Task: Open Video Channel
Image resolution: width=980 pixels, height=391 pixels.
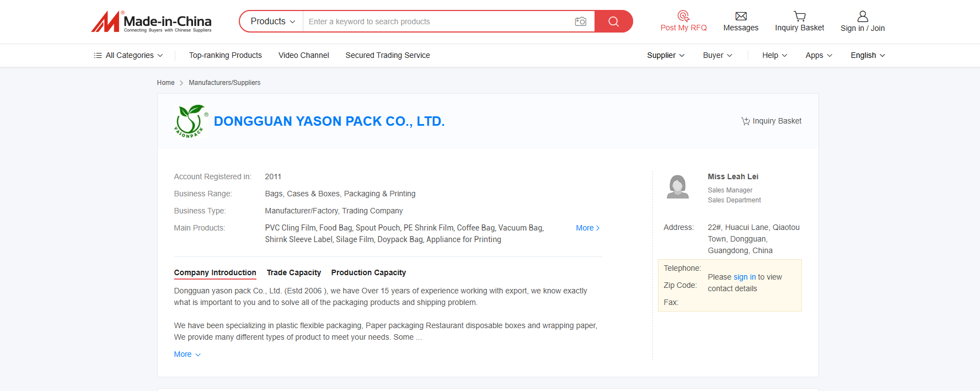Action: pyautogui.click(x=303, y=55)
